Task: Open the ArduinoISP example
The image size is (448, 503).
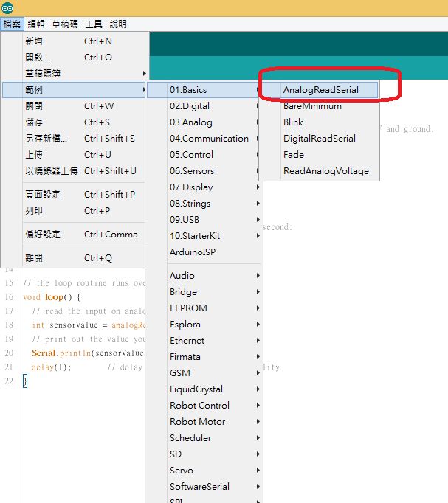Action: coord(204,252)
